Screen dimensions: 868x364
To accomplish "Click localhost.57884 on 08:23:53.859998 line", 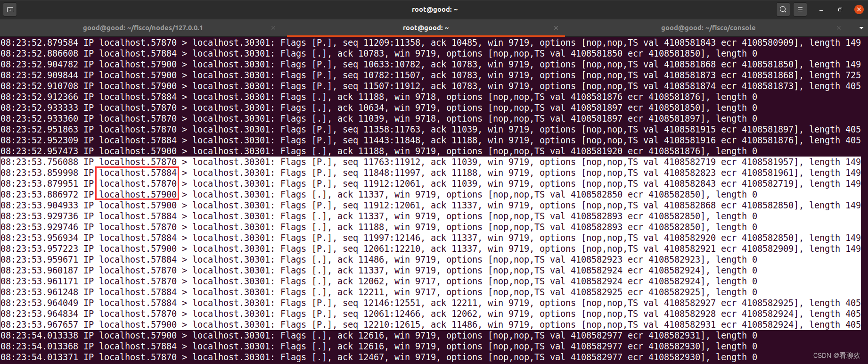I will tap(138, 173).
